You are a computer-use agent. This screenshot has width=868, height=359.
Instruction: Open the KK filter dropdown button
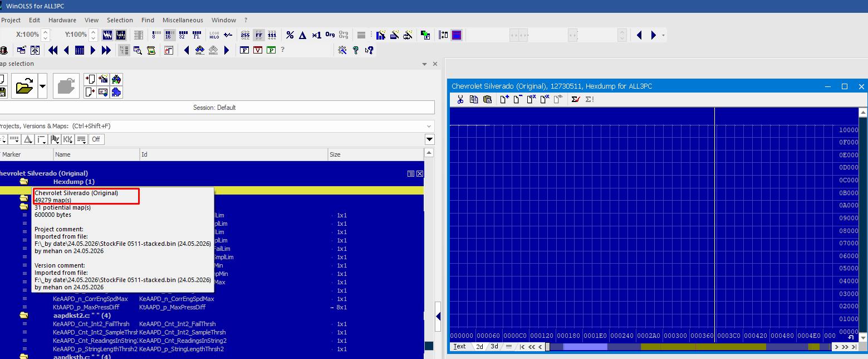click(68, 139)
